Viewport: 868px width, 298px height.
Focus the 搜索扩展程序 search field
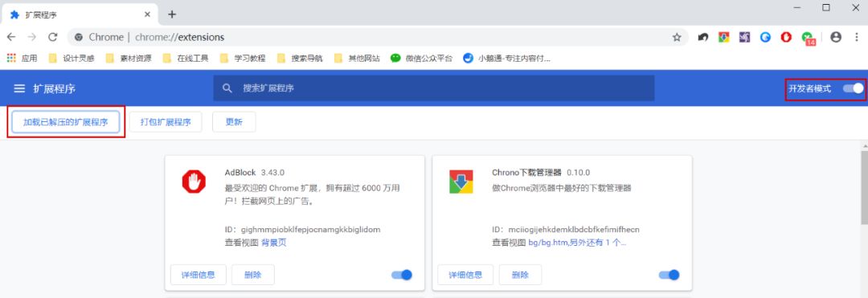[x=434, y=88]
